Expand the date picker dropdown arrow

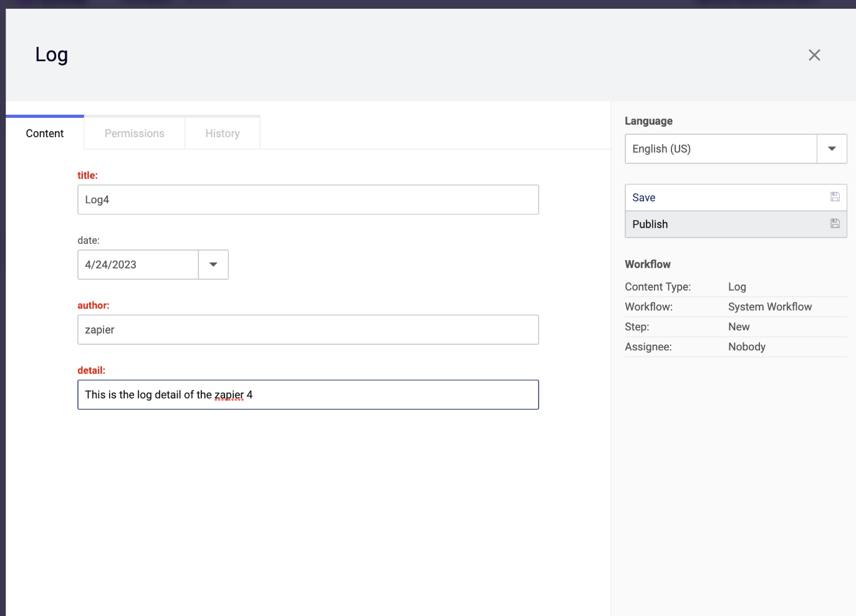click(x=213, y=264)
